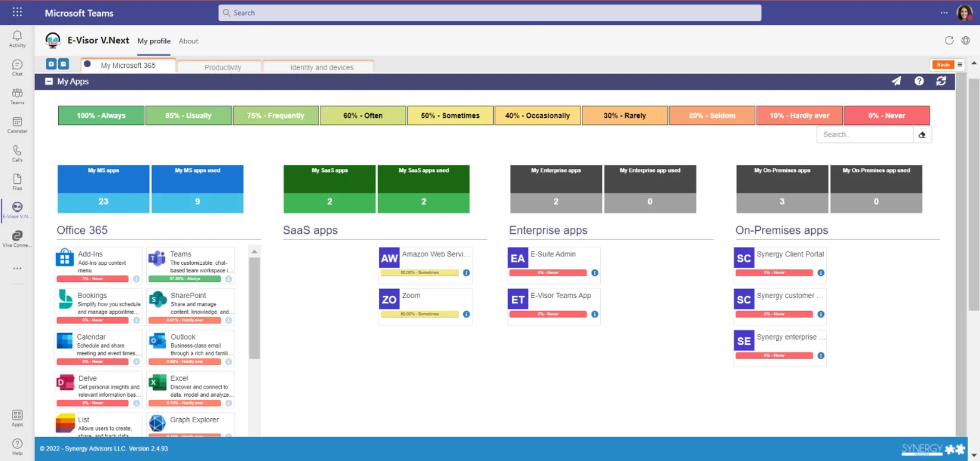980x461 pixels.
Task: Click the question mark help icon in My Apps bar
Action: [x=919, y=81]
